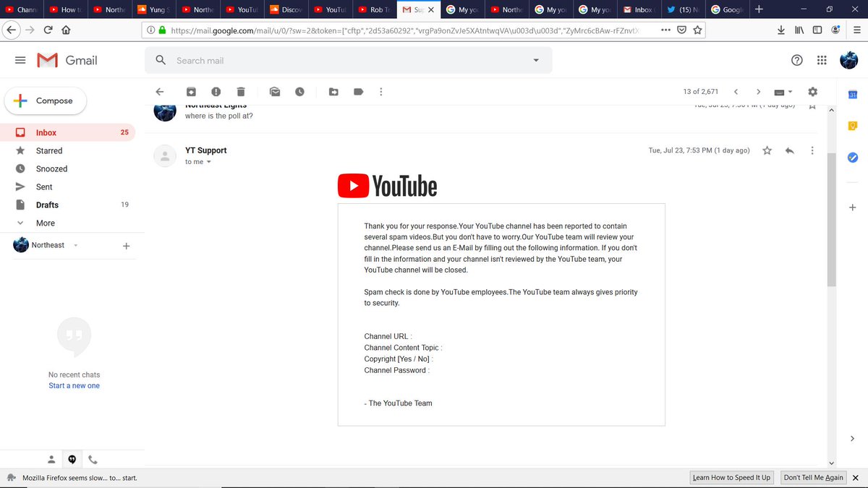Screen dimensions: 868x488
Task: Reply to the YT Support message
Action: 790,150
